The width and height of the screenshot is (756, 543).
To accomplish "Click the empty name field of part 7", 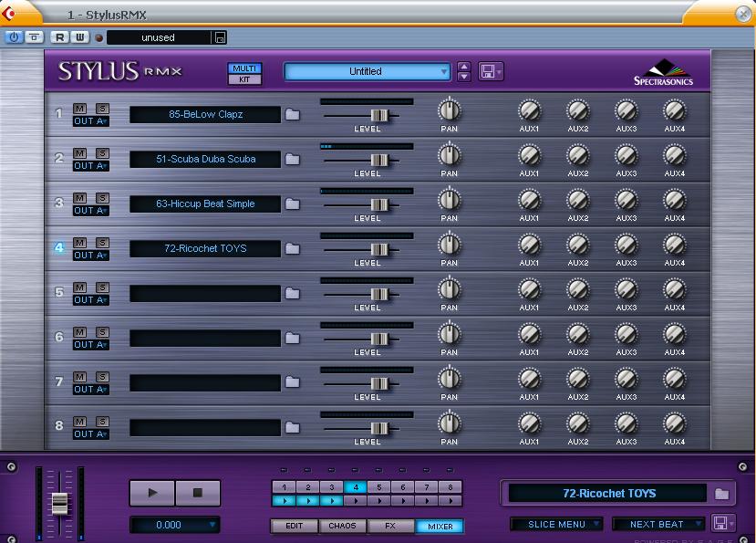I will [205, 382].
